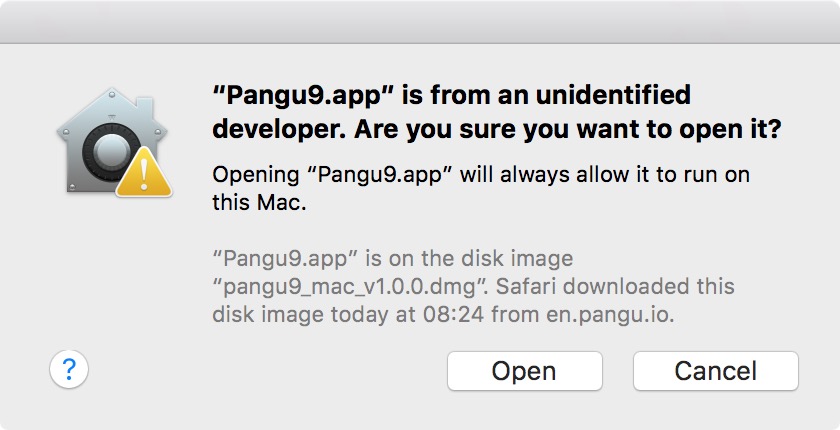Click the "this Mac." text line
This screenshot has width=840, height=430.
259,202
